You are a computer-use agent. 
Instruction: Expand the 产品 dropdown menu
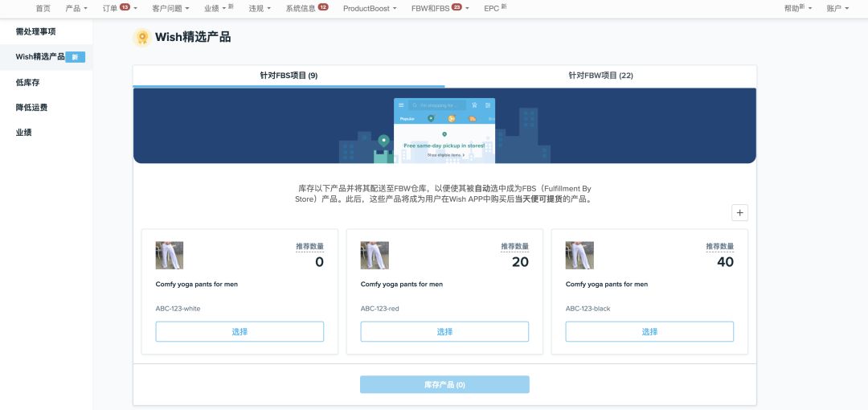click(76, 8)
